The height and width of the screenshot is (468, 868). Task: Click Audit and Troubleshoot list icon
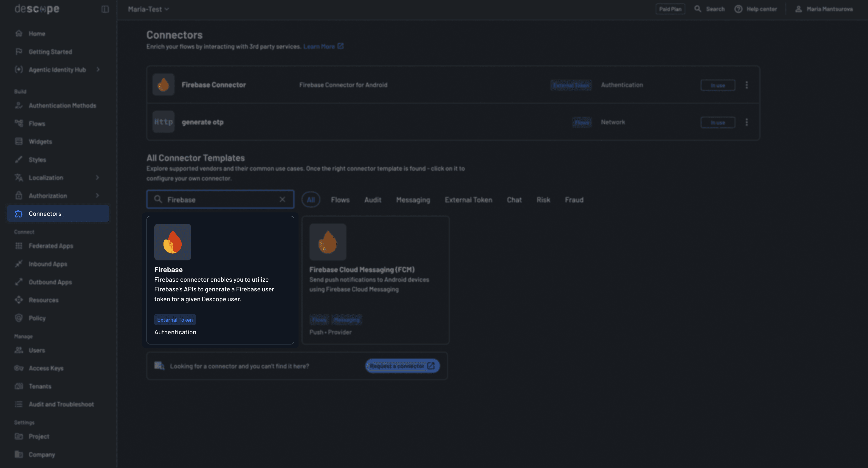click(19, 404)
